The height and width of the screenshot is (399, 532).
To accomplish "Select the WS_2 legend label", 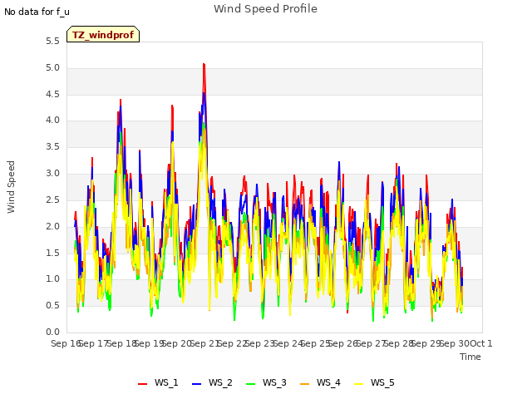I will (220, 382).
